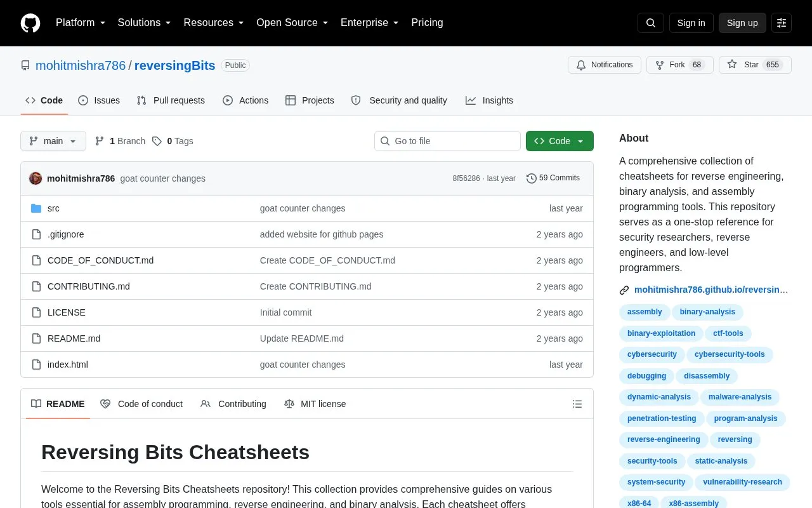Click the reverse-engineering topic tag

coord(664,439)
